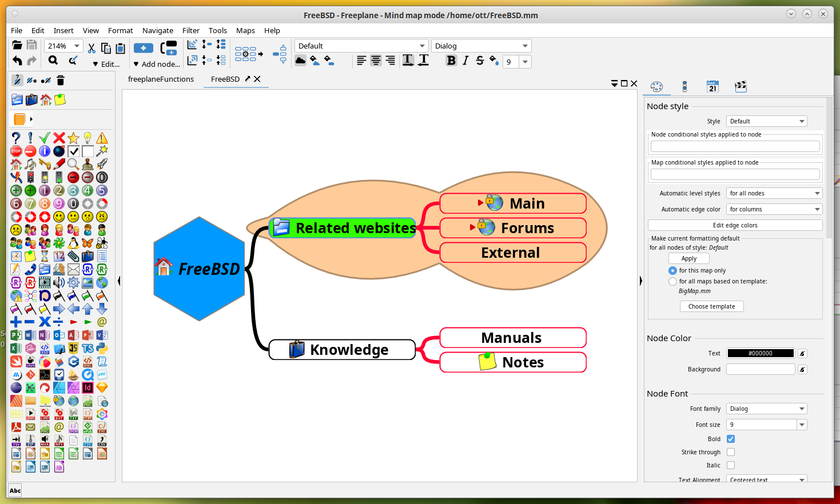840x504 pixels.
Task: Open the Navigate menu
Action: click(158, 30)
